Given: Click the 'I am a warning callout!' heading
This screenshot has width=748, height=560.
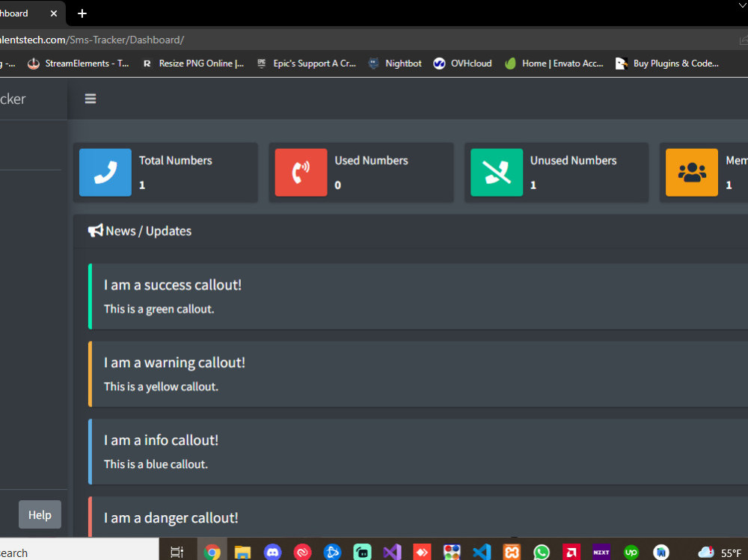Looking at the screenshot, I should pos(174,363).
